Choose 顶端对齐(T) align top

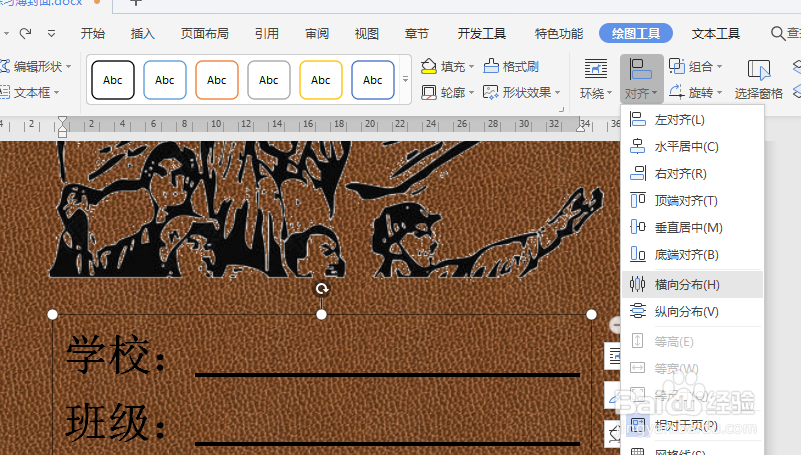tap(692, 200)
